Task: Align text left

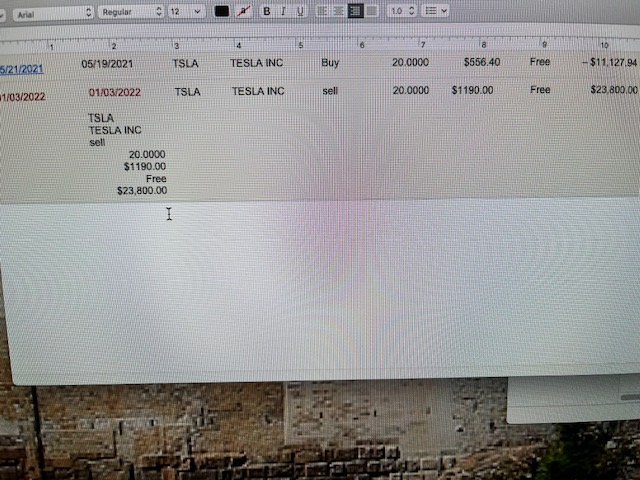Action: click(322, 11)
